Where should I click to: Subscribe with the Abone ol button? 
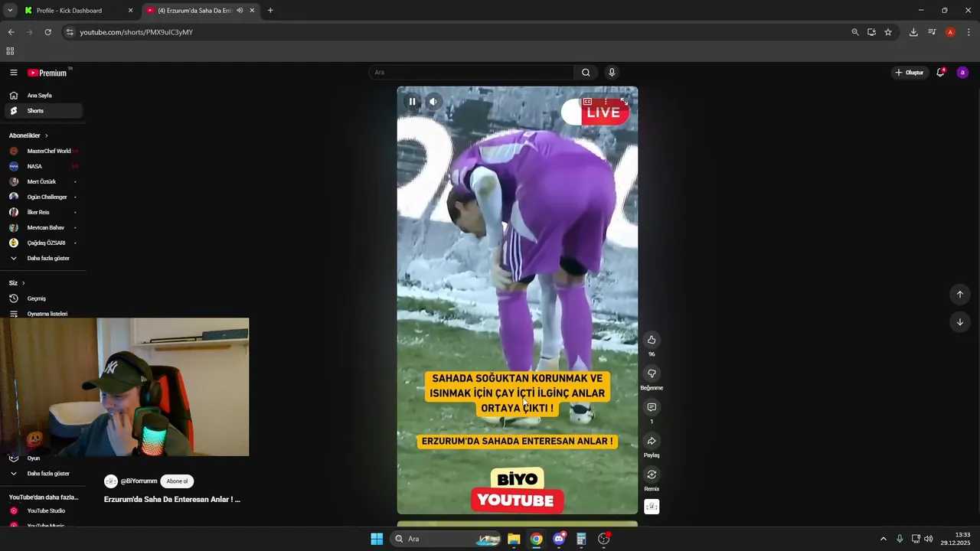tap(177, 481)
